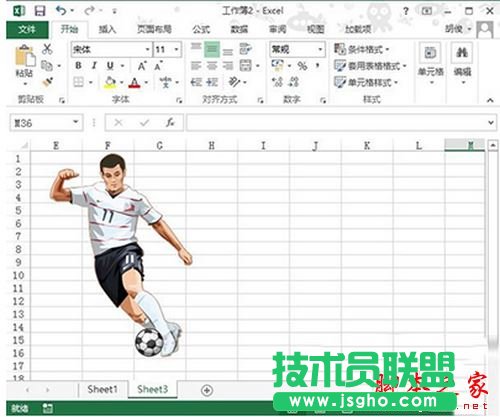Switch to the Formulas tab
The height and width of the screenshot is (417, 500).
pos(201,29)
